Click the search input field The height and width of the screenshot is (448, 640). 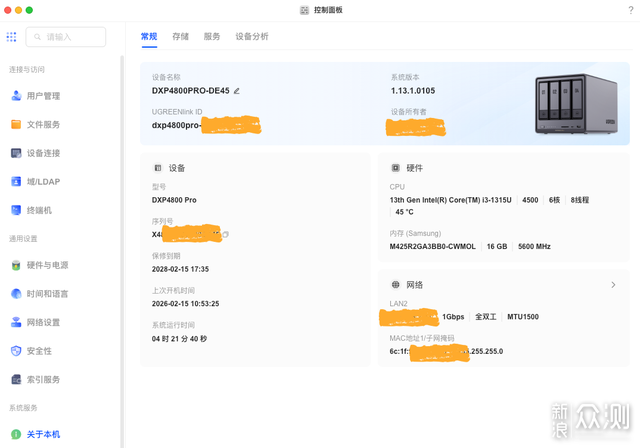coord(66,37)
